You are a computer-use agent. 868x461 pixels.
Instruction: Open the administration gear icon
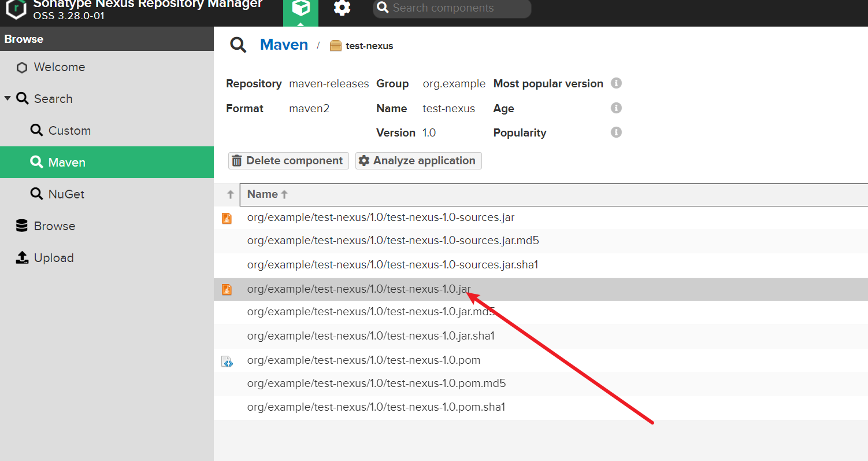coord(342,8)
